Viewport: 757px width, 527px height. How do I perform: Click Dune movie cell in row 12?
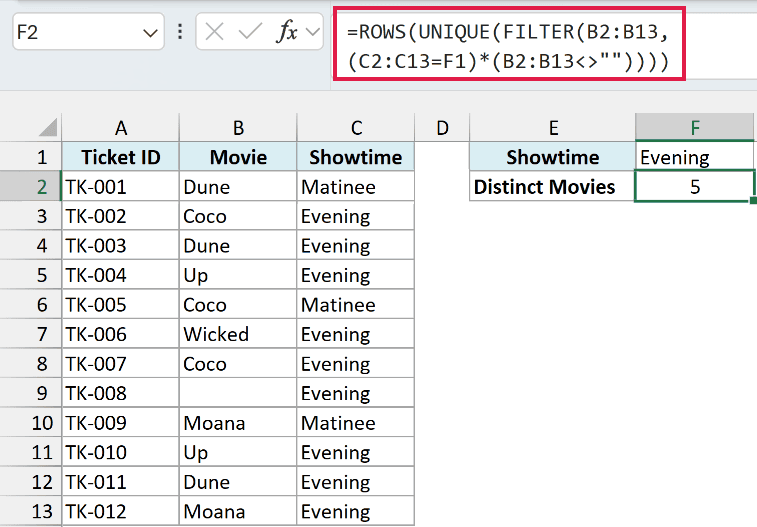click(x=238, y=482)
